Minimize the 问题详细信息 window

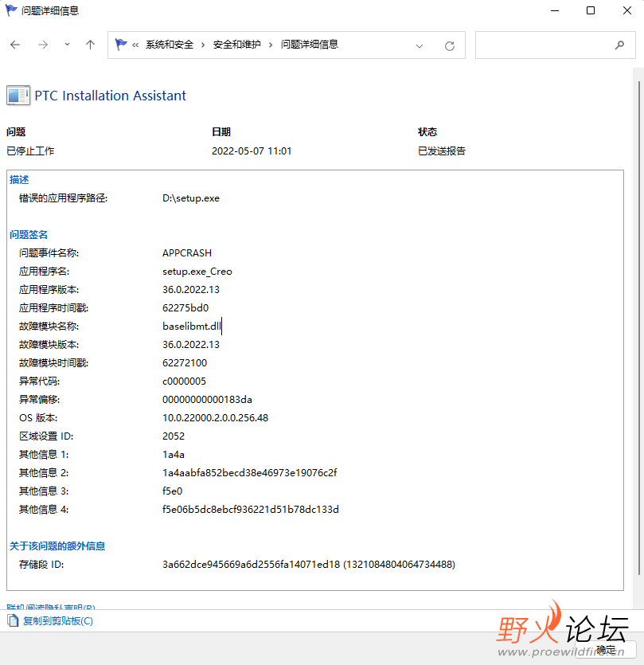[x=555, y=10]
